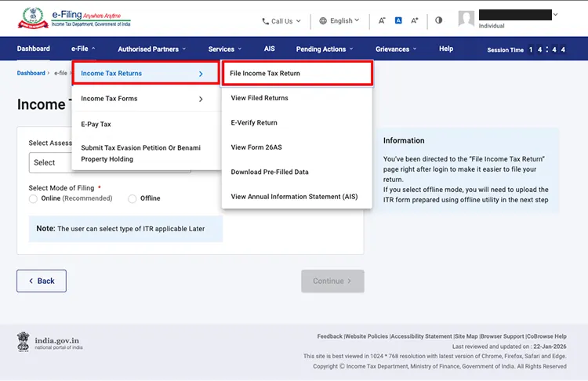The height and width of the screenshot is (381, 588).
Task: Select the Offline filing mode radio button
Action: 132,199
